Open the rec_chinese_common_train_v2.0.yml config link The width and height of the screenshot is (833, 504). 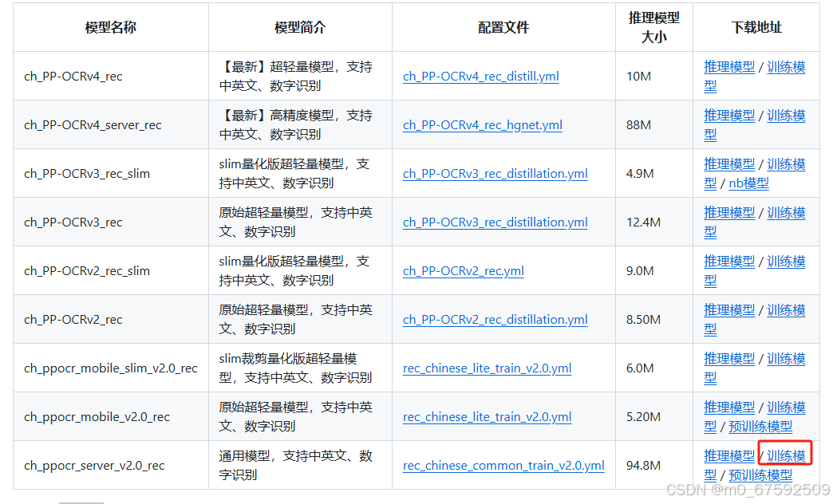(503, 466)
